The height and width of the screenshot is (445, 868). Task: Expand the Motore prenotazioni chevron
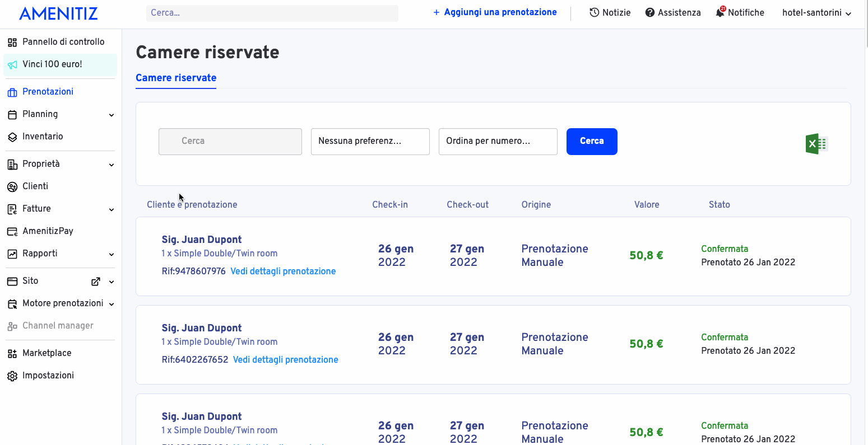click(x=112, y=304)
